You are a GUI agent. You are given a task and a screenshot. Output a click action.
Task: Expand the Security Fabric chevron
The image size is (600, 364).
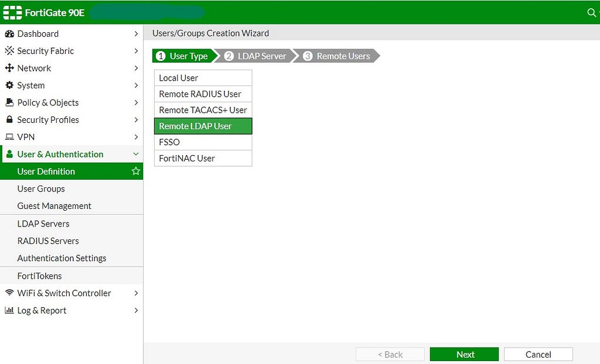pyautogui.click(x=136, y=51)
